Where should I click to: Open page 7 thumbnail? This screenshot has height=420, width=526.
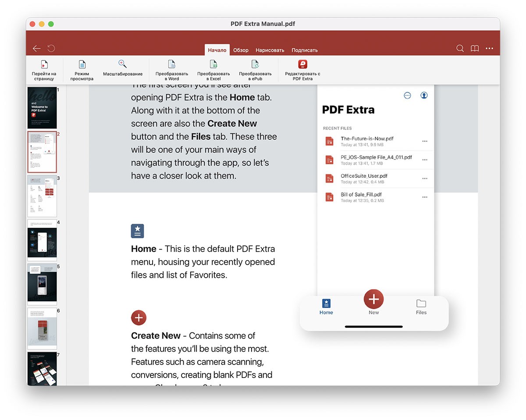pos(42,369)
